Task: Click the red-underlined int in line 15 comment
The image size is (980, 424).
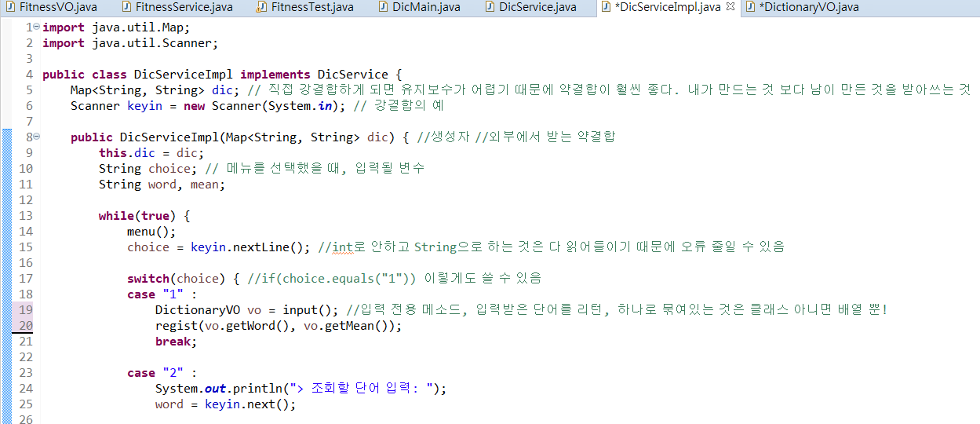Action: (x=343, y=247)
